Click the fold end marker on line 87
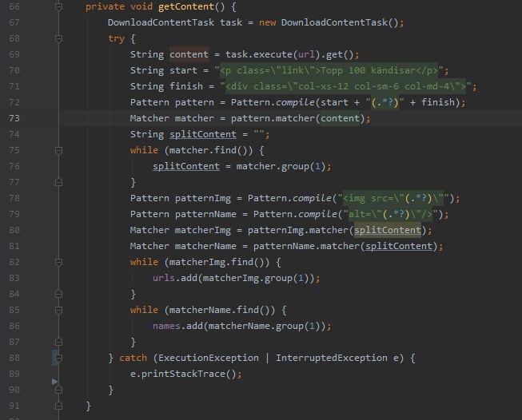 point(58,342)
